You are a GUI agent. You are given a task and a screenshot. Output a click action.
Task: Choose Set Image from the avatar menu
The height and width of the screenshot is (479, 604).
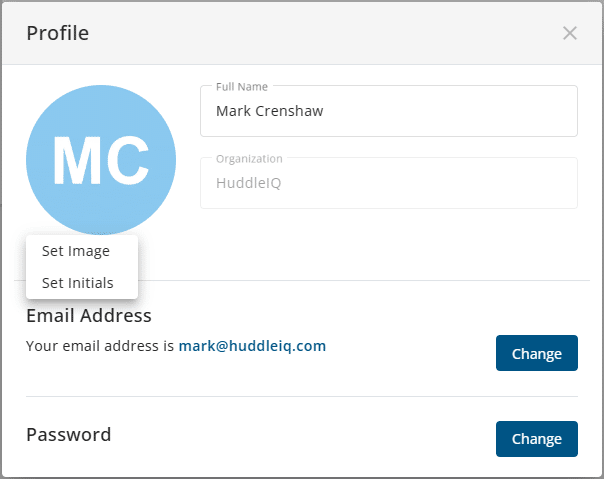point(76,251)
